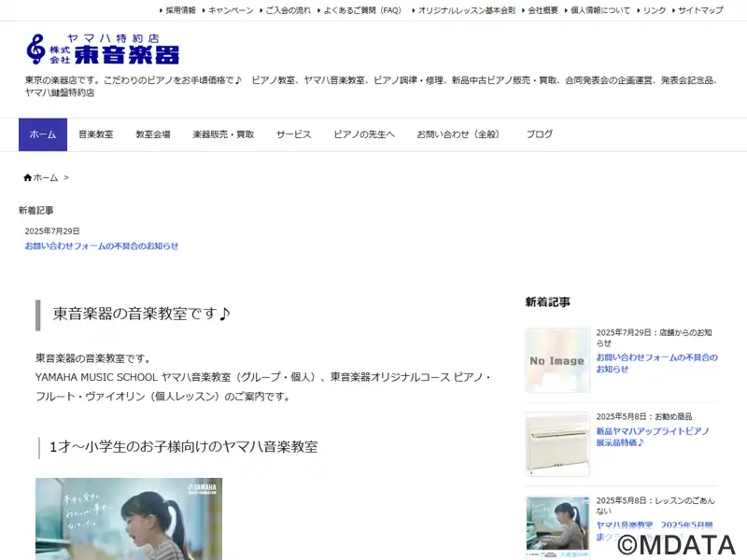Viewport: 747px width, 560px height.
Task: Click sidebar heading 新着記事
Action: point(548,301)
